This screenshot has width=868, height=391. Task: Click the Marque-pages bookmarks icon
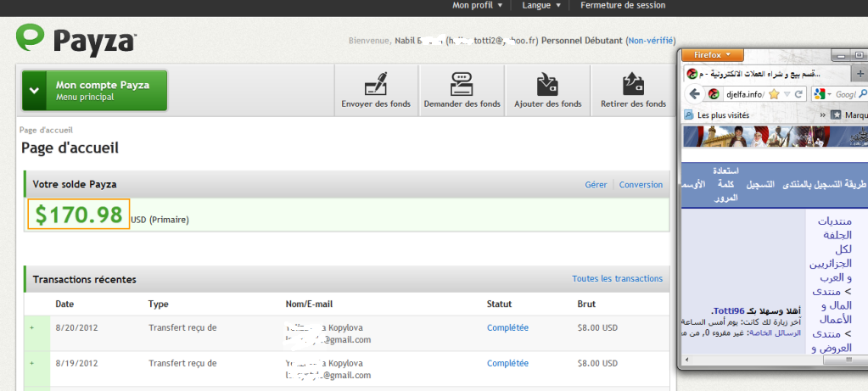coord(837,115)
